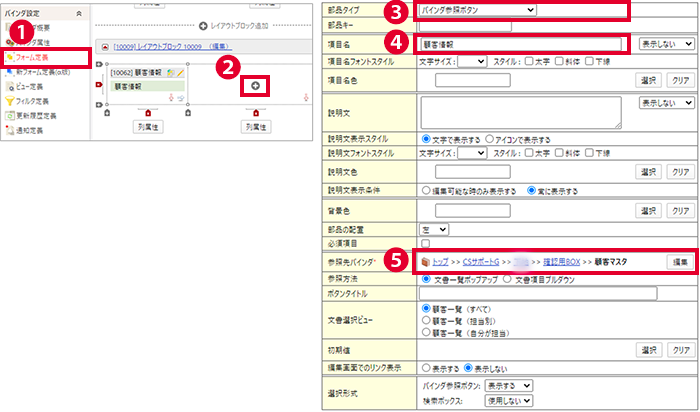Click the book icon beside トップ link
This screenshot has width=700, height=412.
(425, 262)
